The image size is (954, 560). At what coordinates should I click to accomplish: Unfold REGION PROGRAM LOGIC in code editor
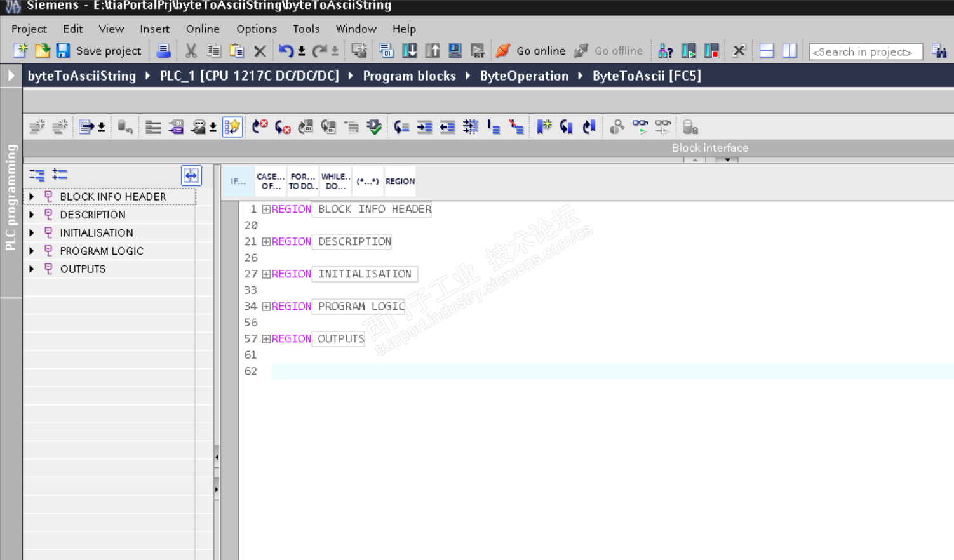[266, 307]
